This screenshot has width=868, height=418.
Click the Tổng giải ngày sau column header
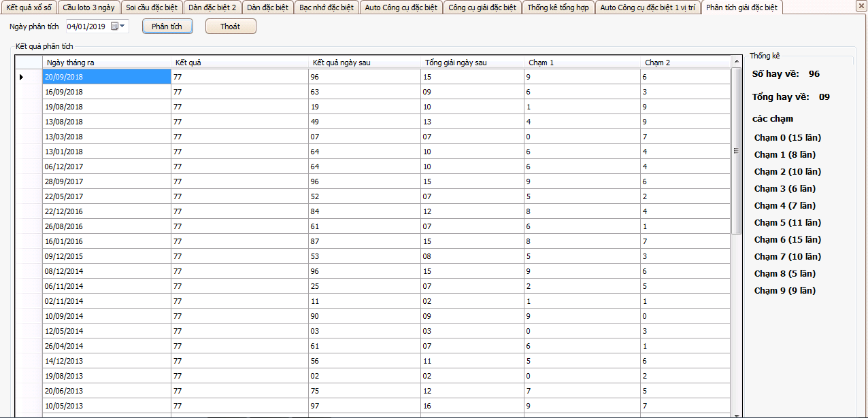(x=472, y=63)
